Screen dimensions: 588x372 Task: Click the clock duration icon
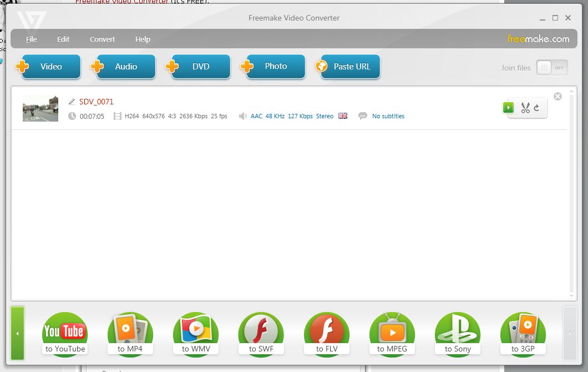click(72, 116)
